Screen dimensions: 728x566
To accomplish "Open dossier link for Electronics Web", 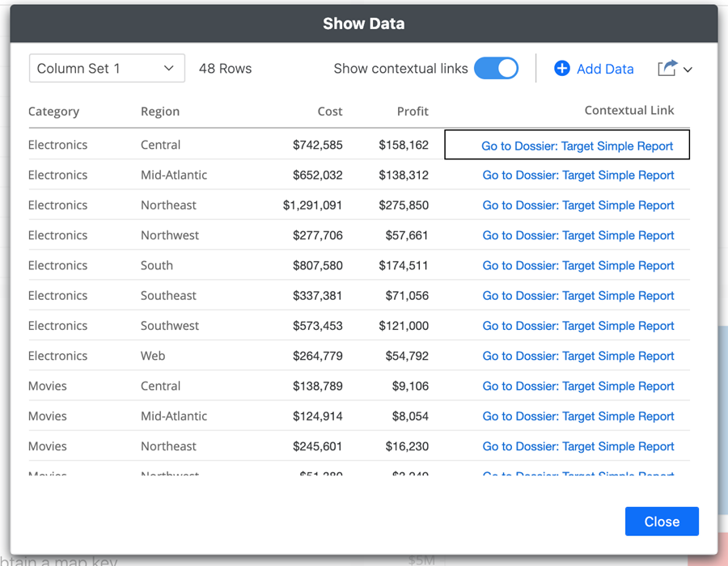I will pos(578,356).
